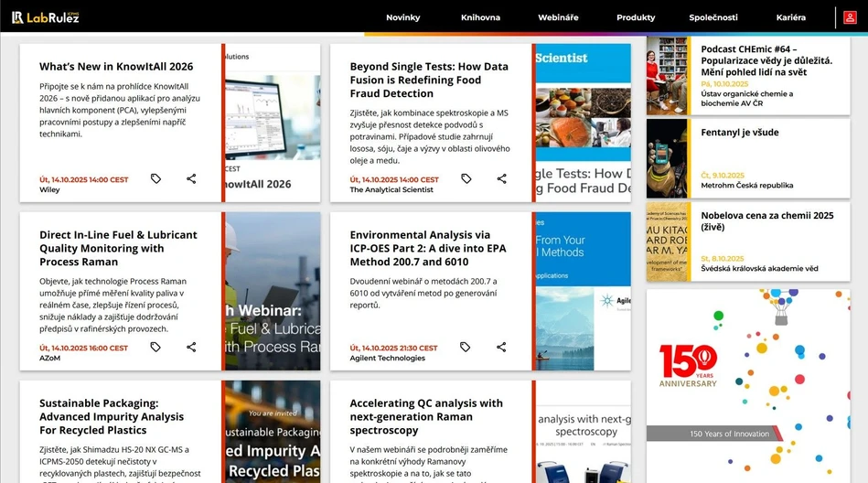The image size is (868, 483).
Task: Open "Fentanyl je všude" news title
Action: [740, 133]
